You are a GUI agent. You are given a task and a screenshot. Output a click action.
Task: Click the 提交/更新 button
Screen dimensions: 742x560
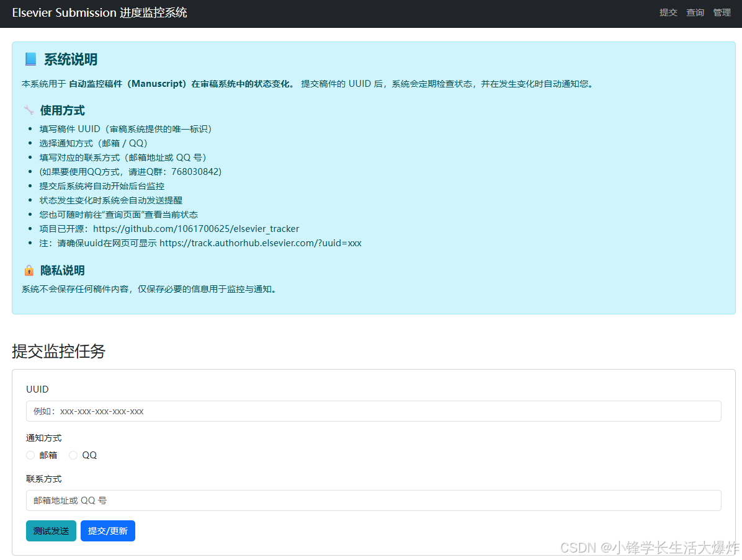tap(108, 531)
